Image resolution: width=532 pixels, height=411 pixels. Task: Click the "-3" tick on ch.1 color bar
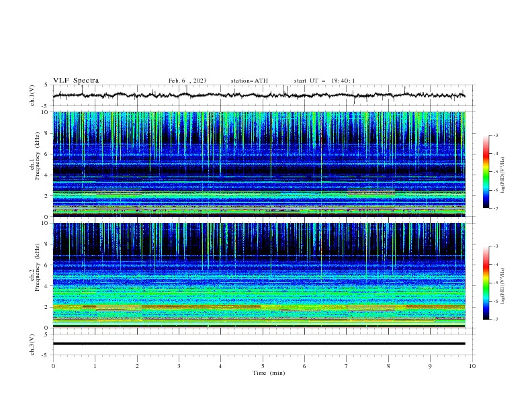coord(495,135)
